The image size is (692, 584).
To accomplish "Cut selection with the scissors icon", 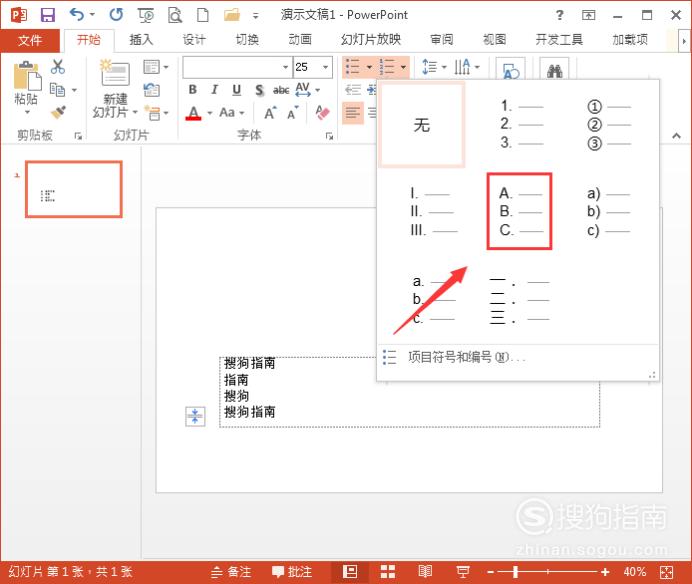I will 58,67.
